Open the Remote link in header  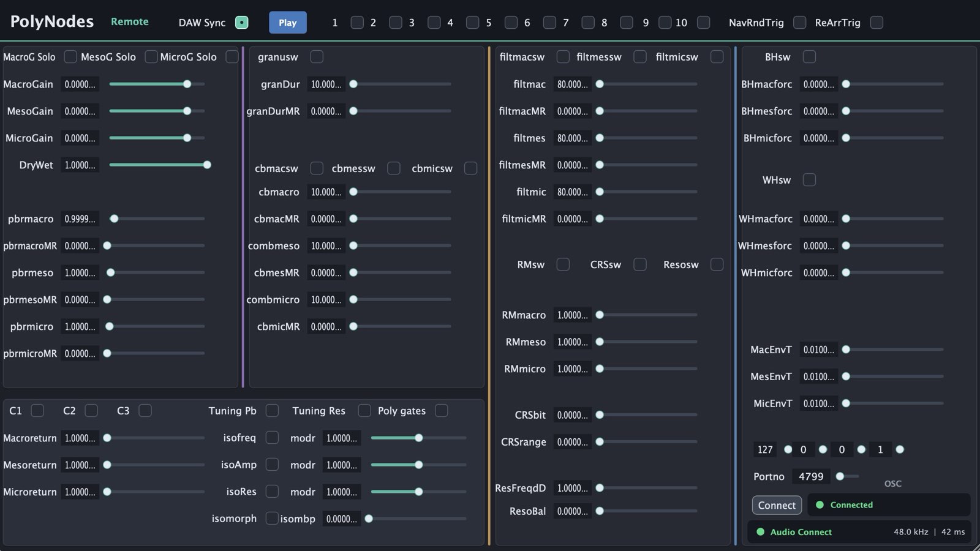point(129,21)
